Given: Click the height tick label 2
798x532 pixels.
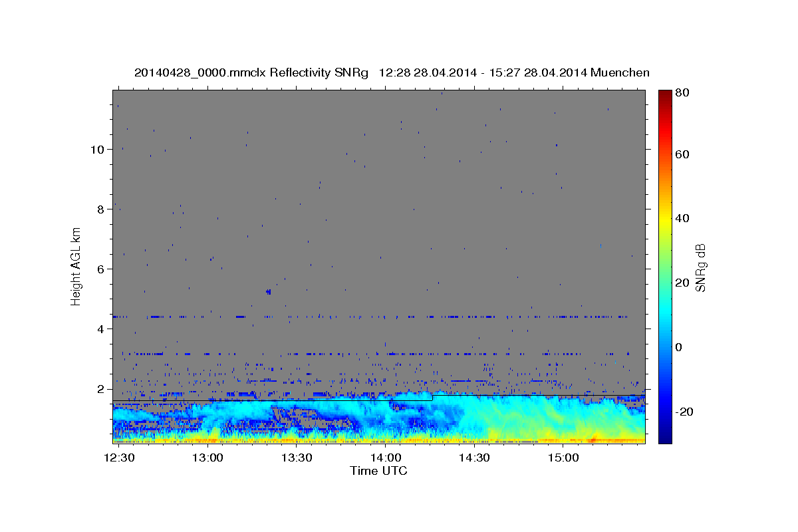Looking at the screenshot, I should (100, 388).
